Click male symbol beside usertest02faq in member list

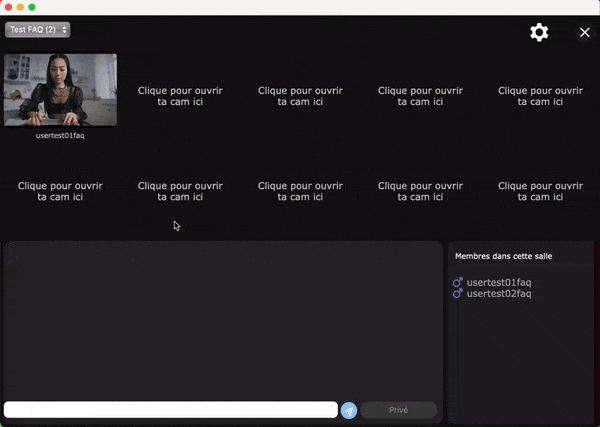click(x=458, y=293)
